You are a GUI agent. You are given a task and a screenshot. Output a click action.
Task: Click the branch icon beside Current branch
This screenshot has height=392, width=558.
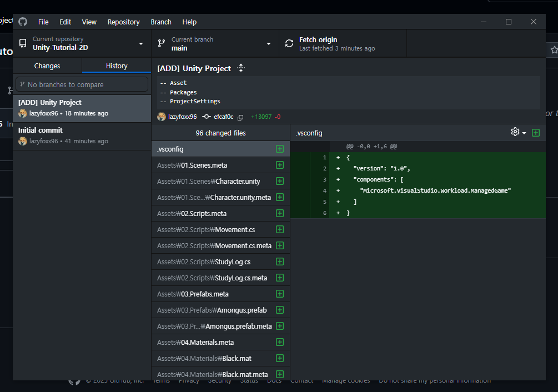pyautogui.click(x=162, y=43)
